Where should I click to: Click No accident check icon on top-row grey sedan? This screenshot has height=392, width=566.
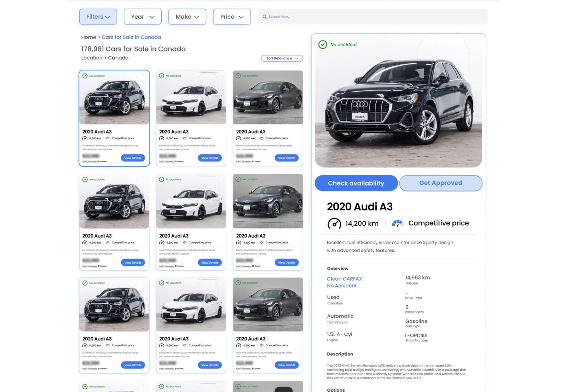tap(238, 76)
